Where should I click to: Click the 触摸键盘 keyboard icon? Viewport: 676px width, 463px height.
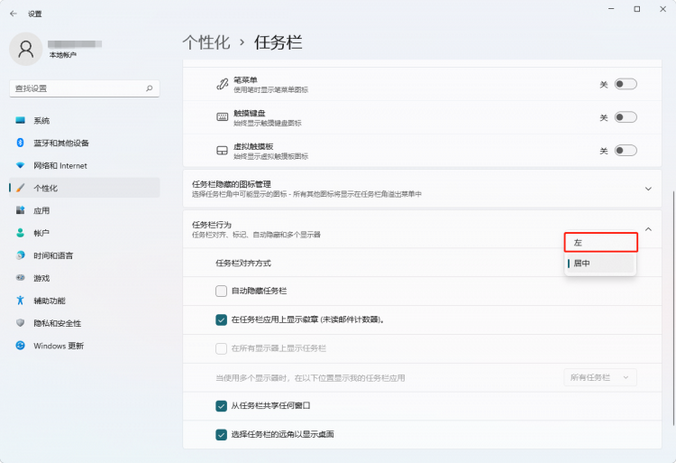point(222,117)
